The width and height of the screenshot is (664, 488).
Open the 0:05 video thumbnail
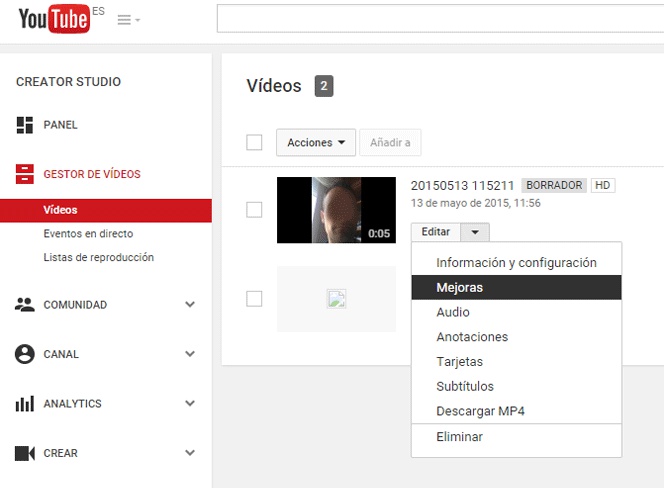(x=337, y=210)
